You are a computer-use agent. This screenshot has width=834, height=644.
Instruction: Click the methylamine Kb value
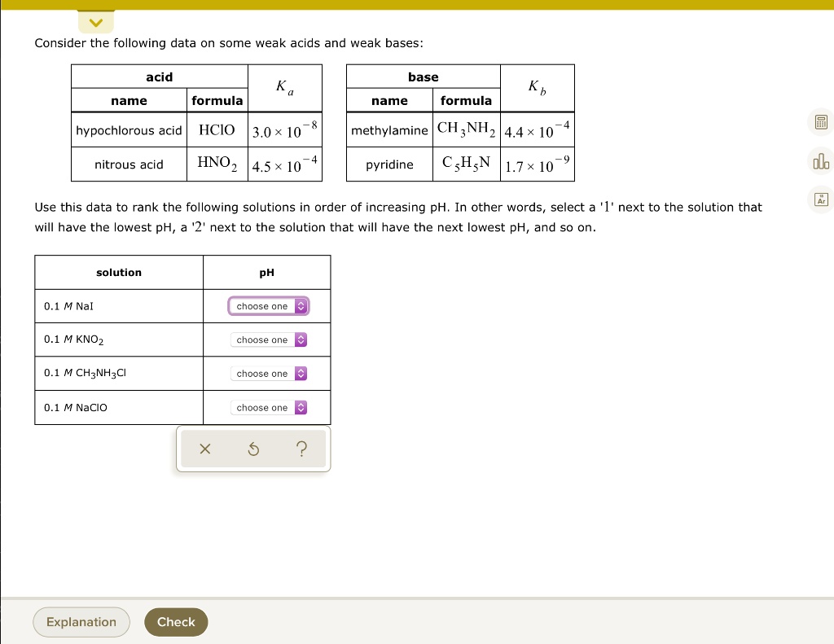[538, 131]
